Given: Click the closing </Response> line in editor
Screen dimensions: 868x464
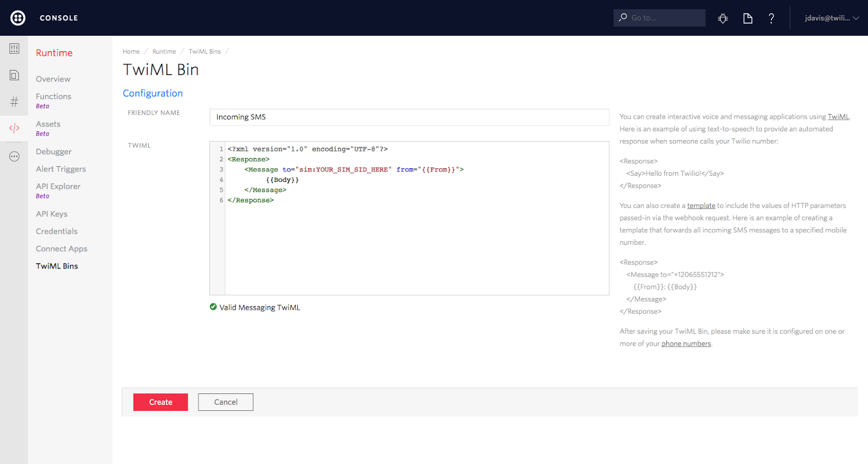Looking at the screenshot, I should coord(251,201).
